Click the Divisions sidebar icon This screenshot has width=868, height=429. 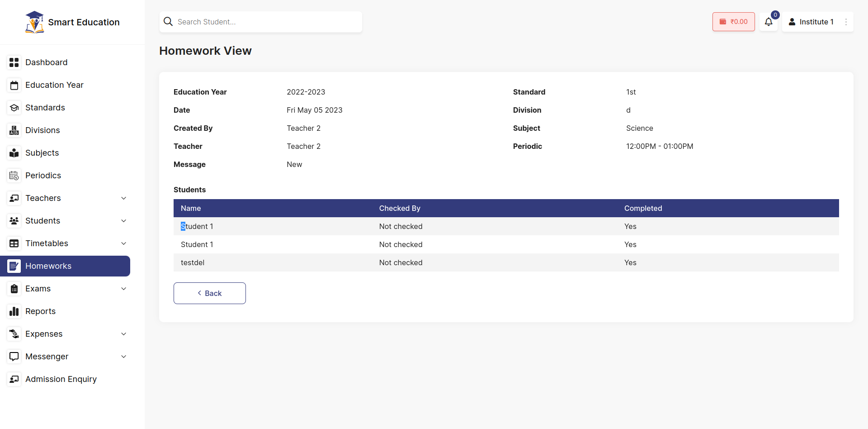(14, 130)
